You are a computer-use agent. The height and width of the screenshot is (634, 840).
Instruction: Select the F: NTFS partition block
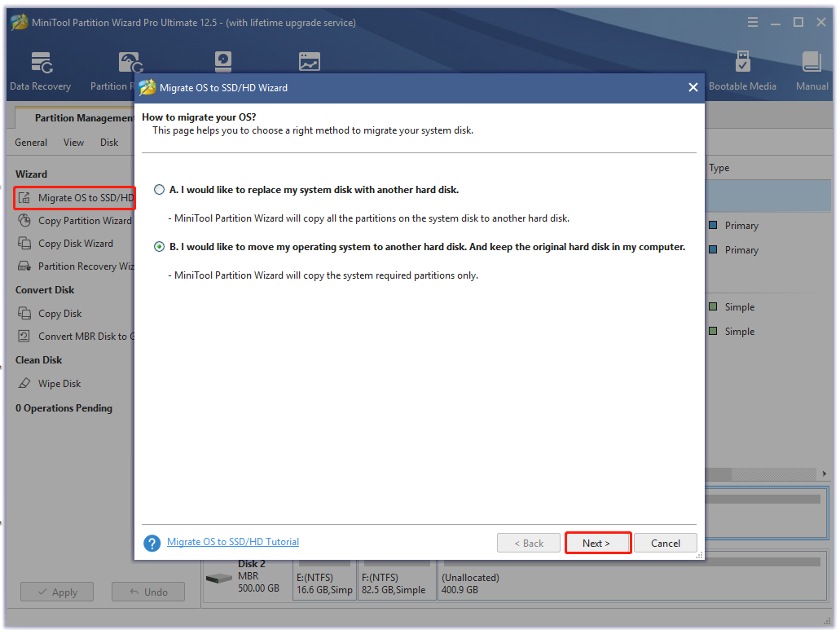tap(397, 582)
